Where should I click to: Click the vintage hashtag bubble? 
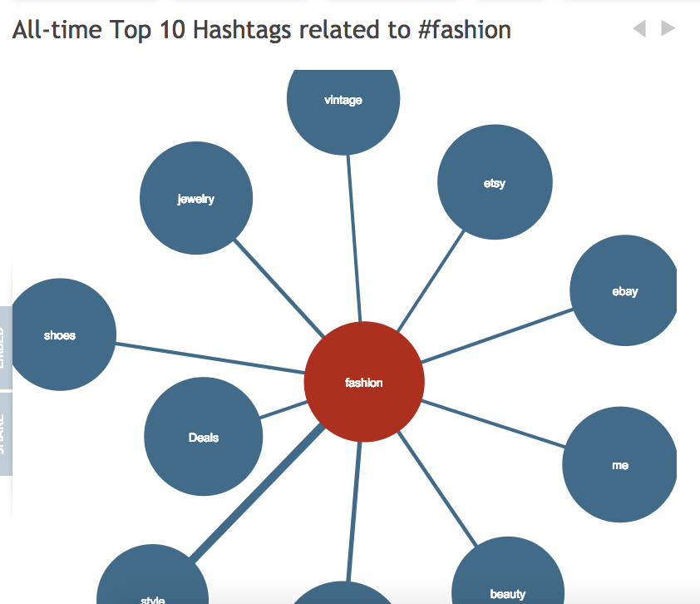pyautogui.click(x=343, y=111)
